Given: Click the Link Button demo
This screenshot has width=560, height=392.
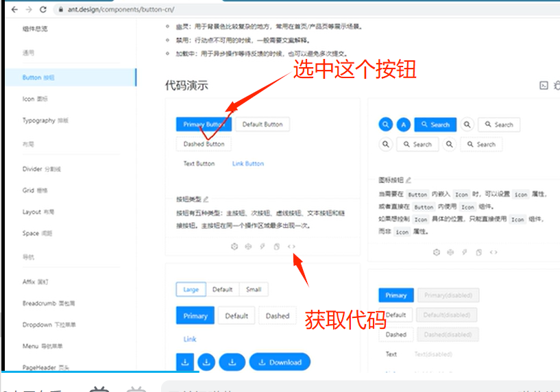Looking at the screenshot, I should click(x=248, y=164).
